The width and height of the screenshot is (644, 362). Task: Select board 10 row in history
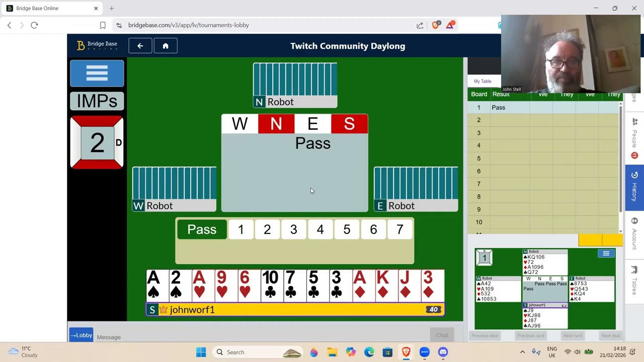click(x=543, y=222)
